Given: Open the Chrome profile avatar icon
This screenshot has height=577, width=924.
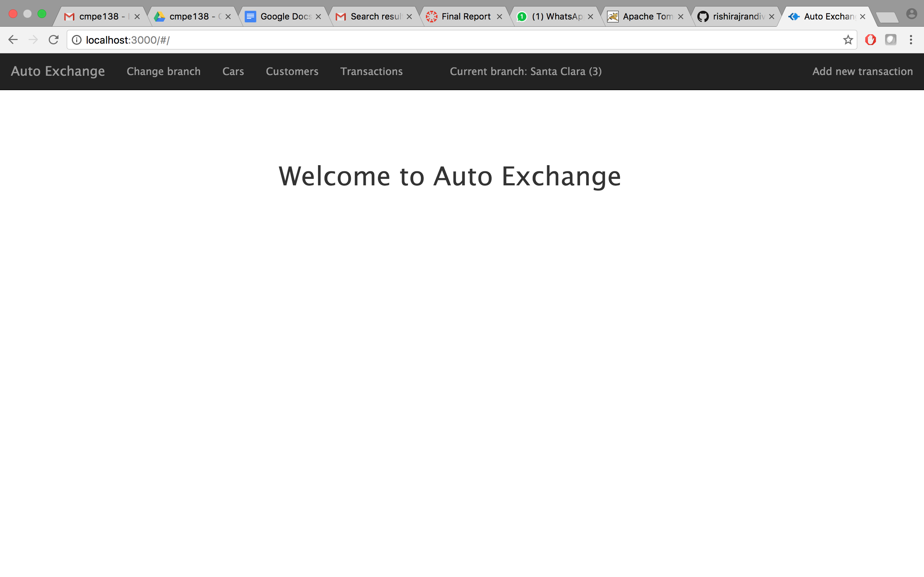Looking at the screenshot, I should [x=911, y=14].
